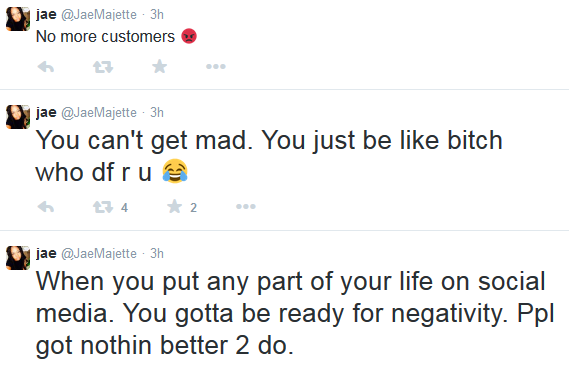This screenshot has height=369, width=569.
Task: Open the 3h timestamp of the third tweet
Action: click(x=157, y=253)
